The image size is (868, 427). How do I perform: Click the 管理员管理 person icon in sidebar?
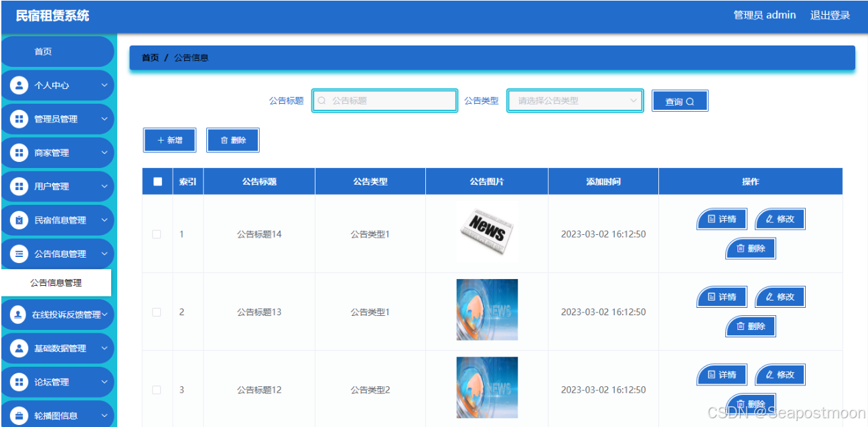coord(17,118)
